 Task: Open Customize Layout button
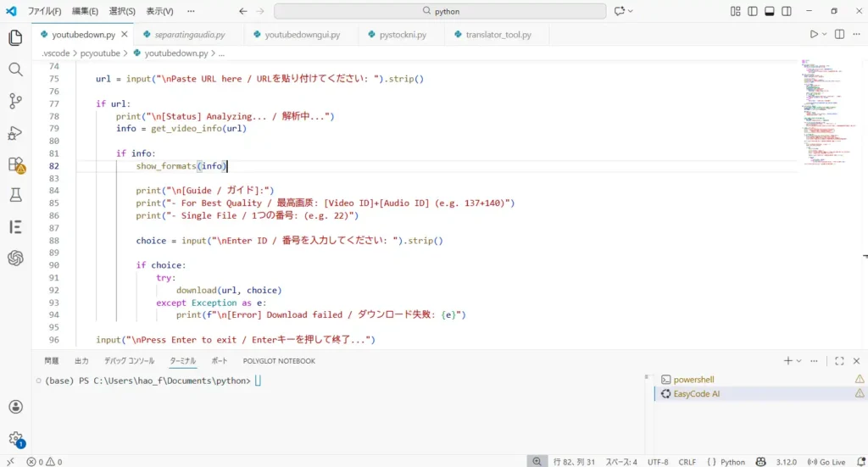tap(735, 11)
